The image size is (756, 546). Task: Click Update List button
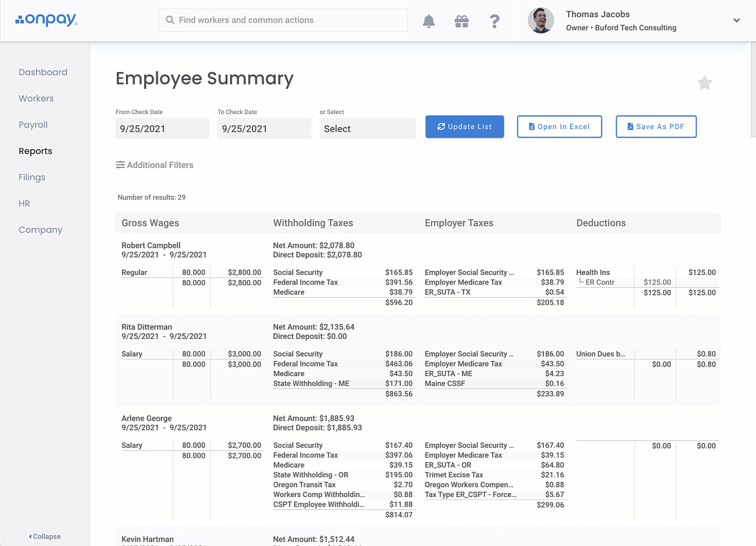pyautogui.click(x=464, y=126)
